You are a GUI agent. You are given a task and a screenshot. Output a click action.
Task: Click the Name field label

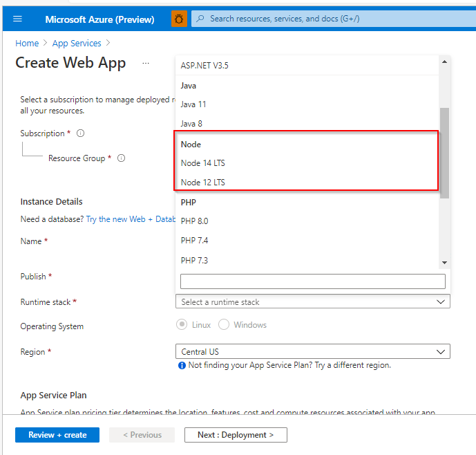coord(31,241)
